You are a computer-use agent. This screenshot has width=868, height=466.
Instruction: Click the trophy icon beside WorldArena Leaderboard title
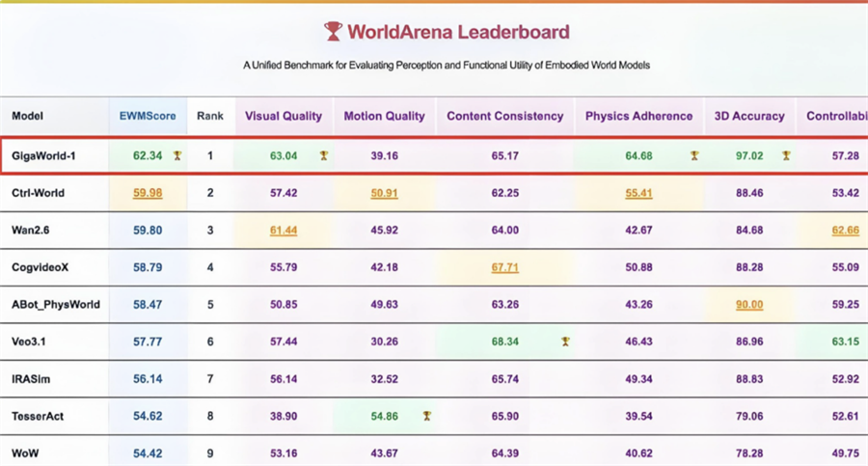333,32
